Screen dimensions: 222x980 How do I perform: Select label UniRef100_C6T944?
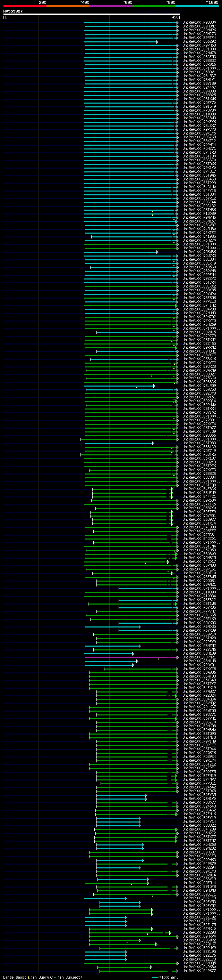click(199, 749)
